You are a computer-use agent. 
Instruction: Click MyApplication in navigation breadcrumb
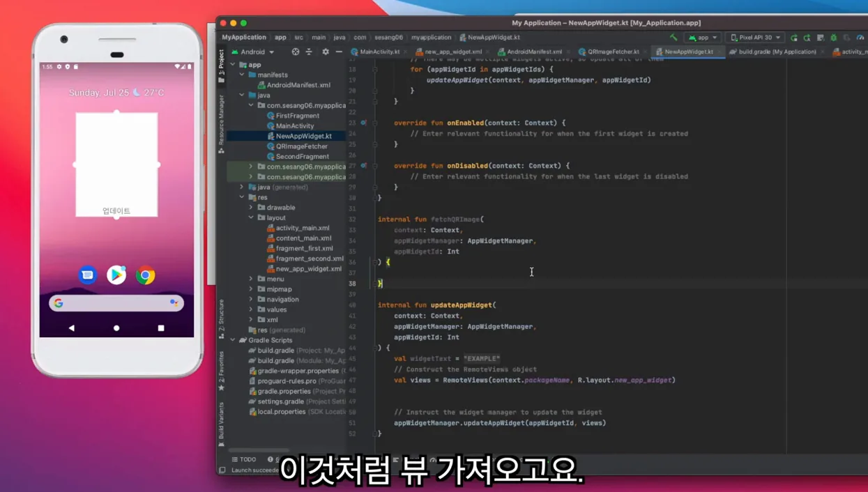tap(244, 38)
